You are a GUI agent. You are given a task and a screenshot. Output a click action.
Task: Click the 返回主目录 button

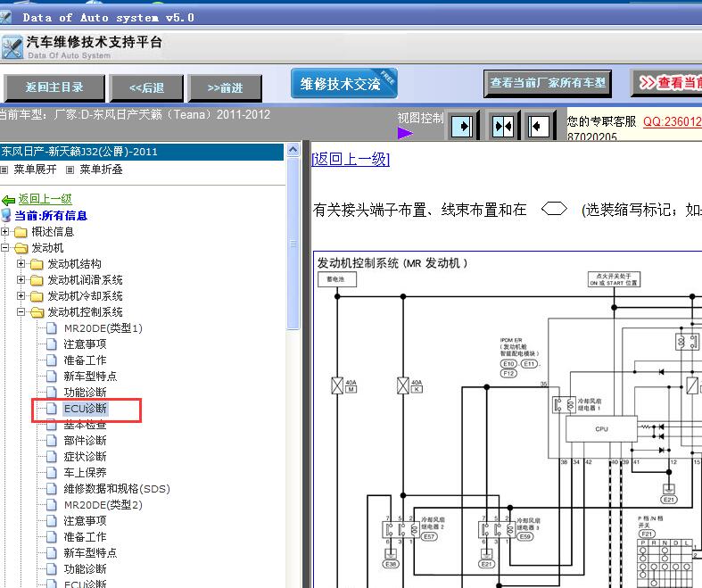[54, 87]
